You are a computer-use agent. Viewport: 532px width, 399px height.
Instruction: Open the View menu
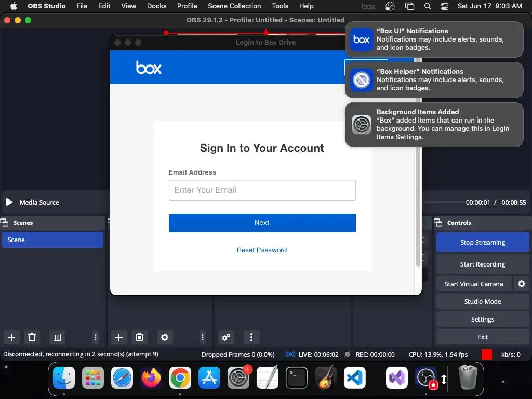[x=129, y=6]
